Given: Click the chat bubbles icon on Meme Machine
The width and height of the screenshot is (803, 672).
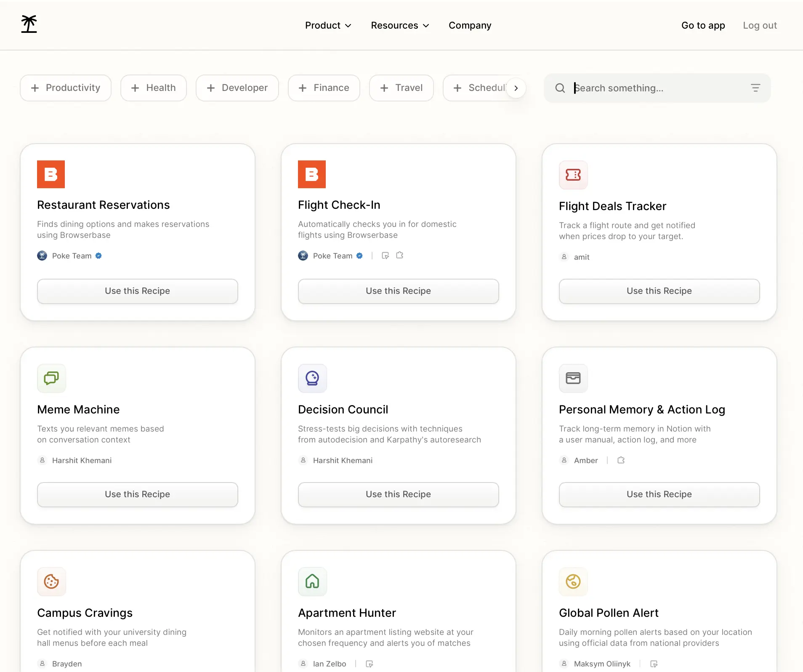Looking at the screenshot, I should point(51,378).
